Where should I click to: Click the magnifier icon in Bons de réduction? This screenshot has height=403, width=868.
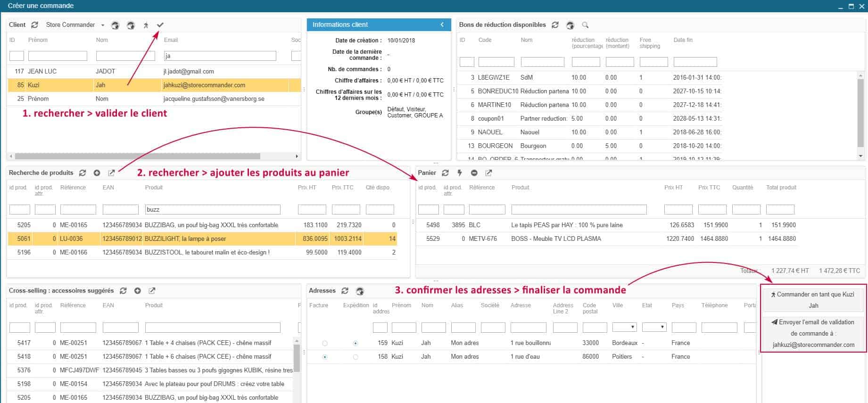(x=585, y=25)
